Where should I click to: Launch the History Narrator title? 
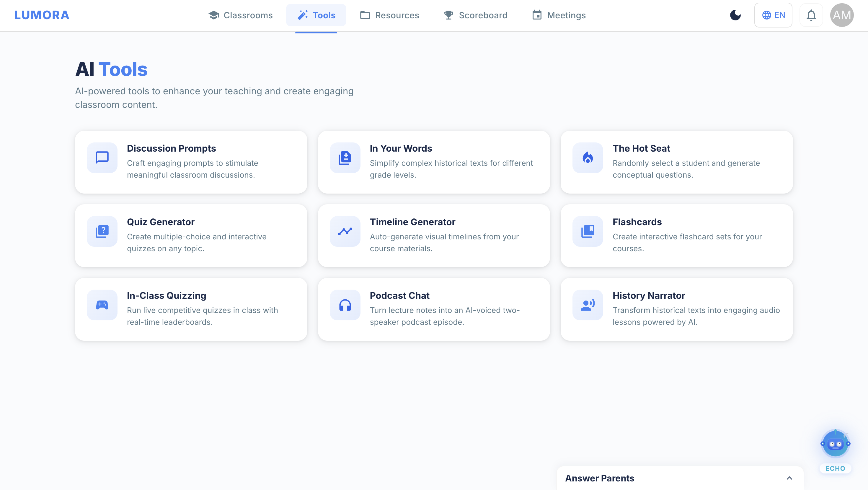pyautogui.click(x=649, y=296)
